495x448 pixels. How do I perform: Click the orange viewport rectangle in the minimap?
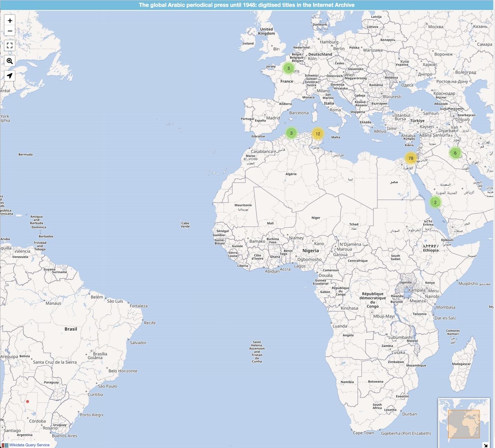pyautogui.click(x=464, y=424)
